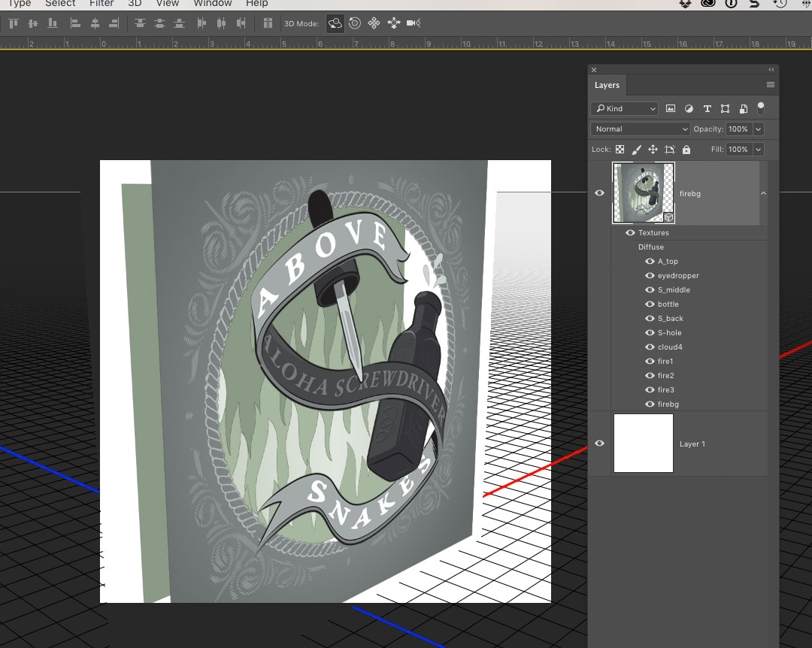This screenshot has height=648, width=812.
Task: Click Distribute bottom edges icon
Action: [179, 23]
